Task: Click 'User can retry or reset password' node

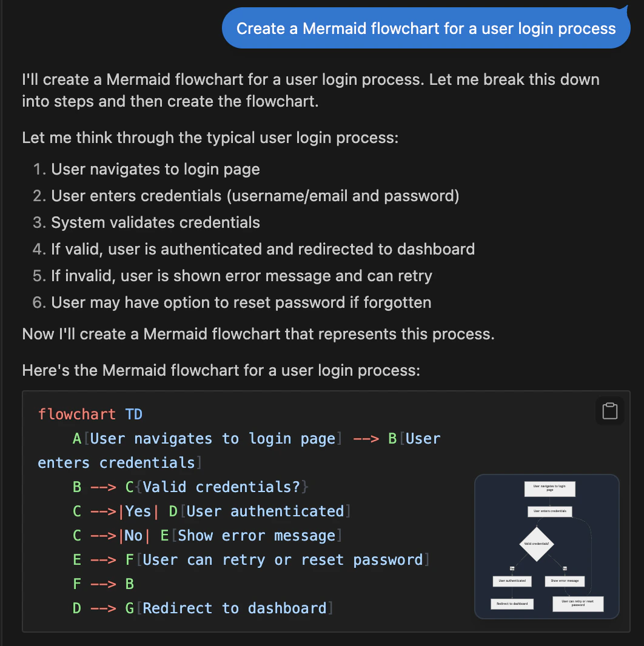Action: tap(577, 604)
